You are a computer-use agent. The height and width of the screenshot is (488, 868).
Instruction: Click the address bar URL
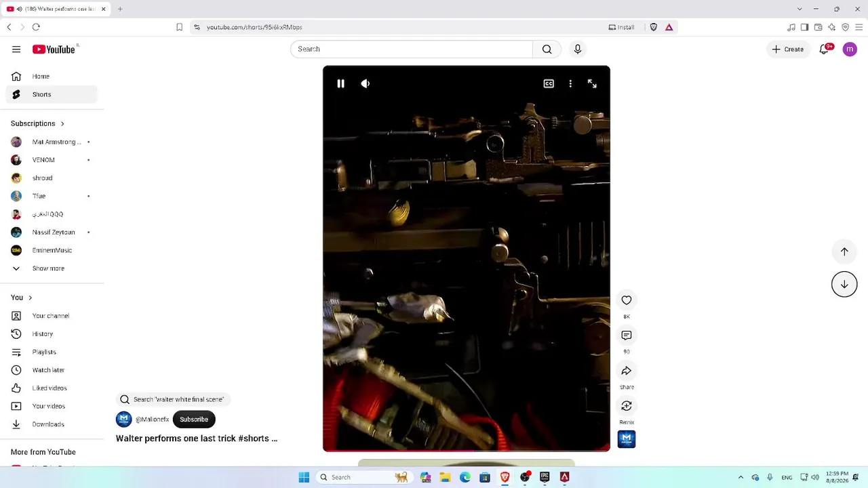pos(254,27)
